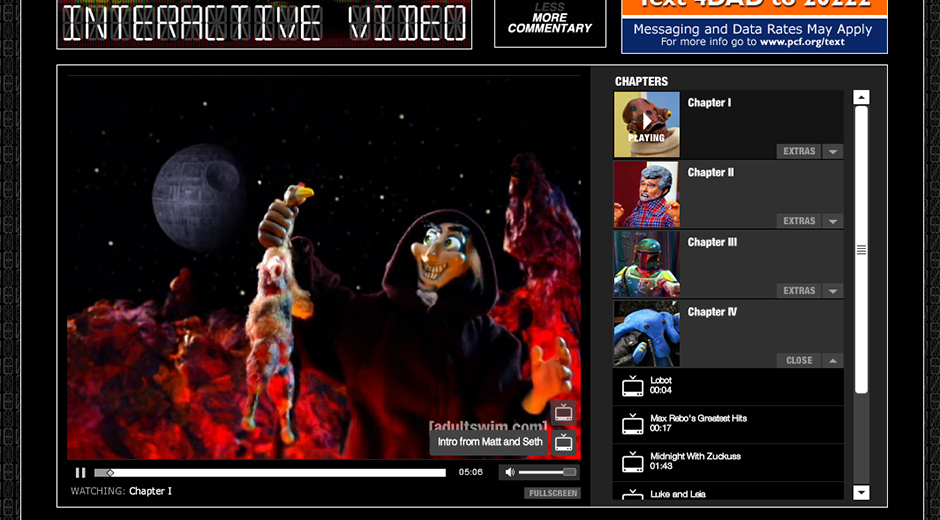Click TV icon next to Lobot
This screenshot has height=520, width=940.
point(632,386)
